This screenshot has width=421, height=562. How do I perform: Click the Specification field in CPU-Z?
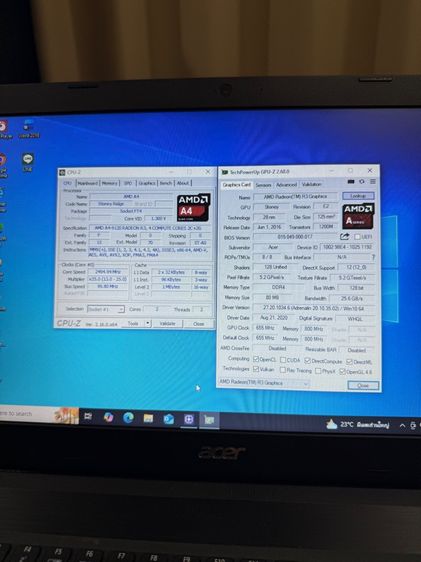(150, 228)
